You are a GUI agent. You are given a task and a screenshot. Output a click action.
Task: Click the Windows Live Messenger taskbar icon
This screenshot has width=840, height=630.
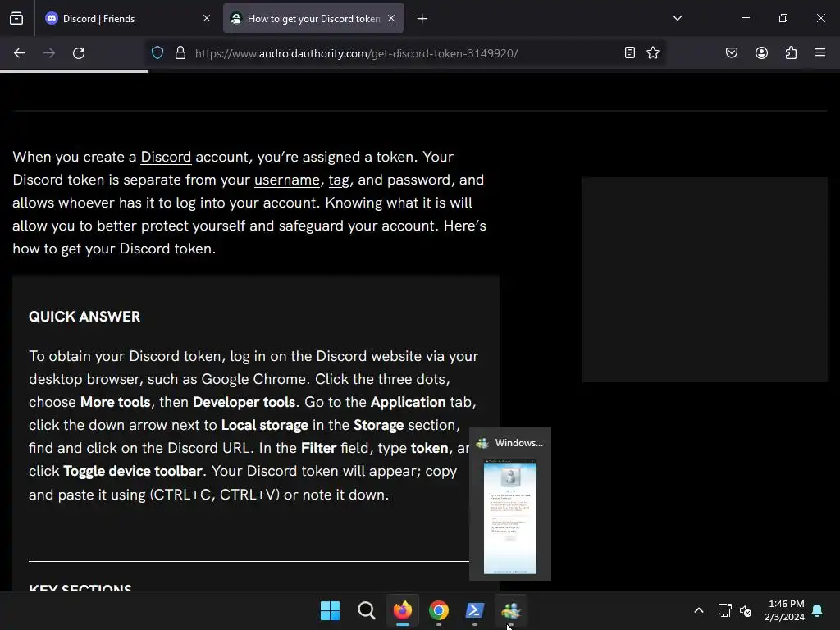pos(511,610)
